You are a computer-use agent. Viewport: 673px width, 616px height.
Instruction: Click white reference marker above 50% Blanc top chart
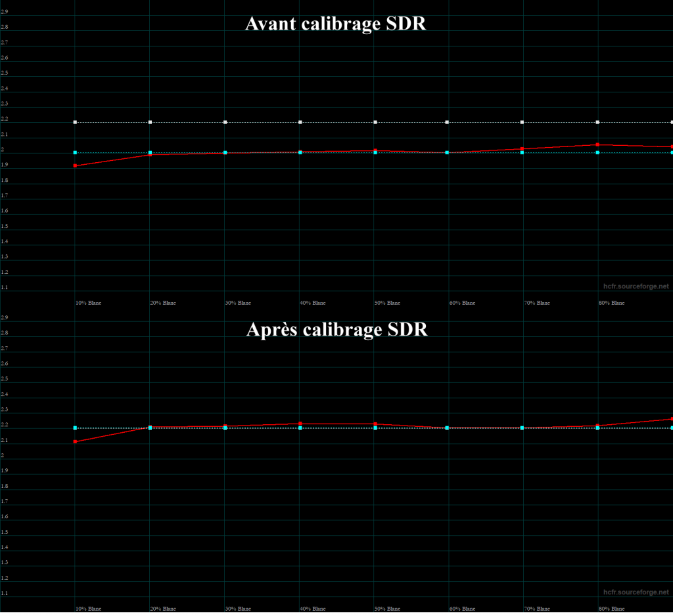point(375,121)
